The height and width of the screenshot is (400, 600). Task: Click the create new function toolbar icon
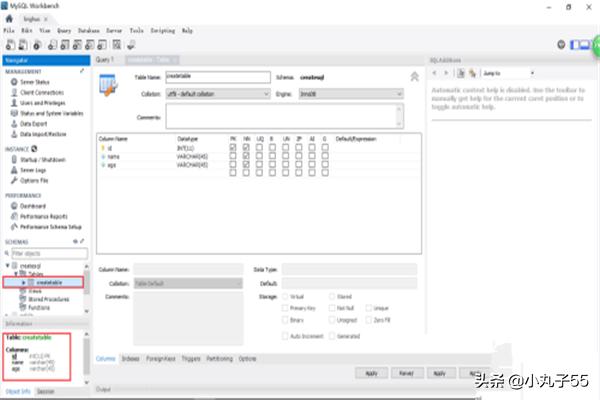coord(102,45)
